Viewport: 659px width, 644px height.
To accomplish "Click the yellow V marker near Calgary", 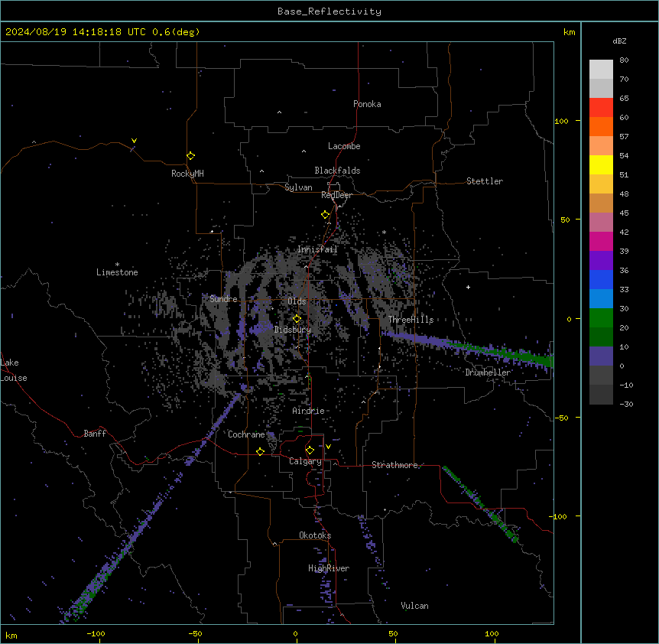I will (x=328, y=447).
